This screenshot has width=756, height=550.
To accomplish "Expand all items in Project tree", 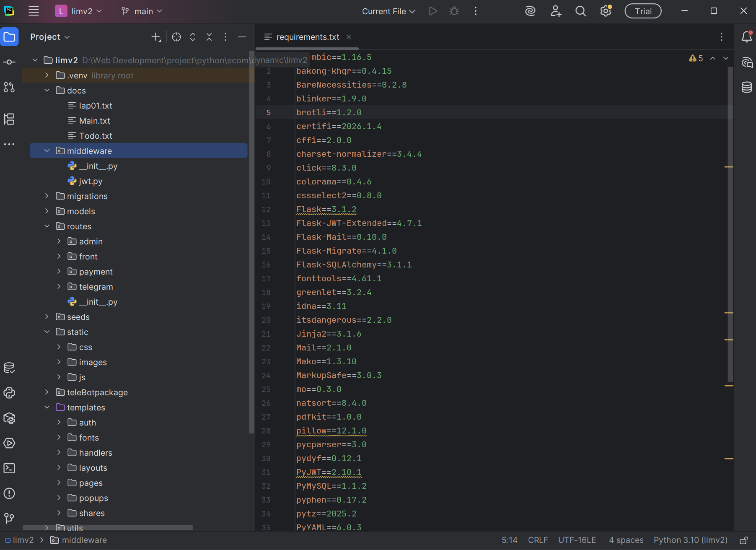I will pyautogui.click(x=193, y=37).
